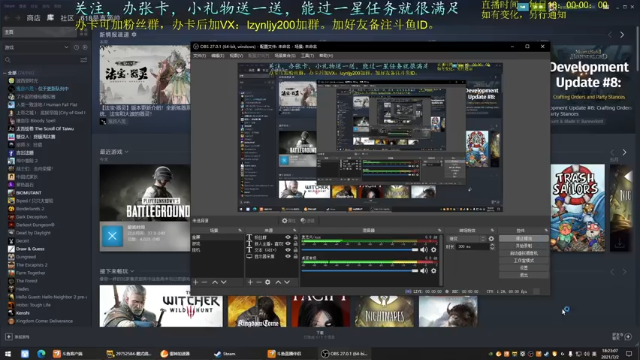Lock the 显示器采集 source

[x=296, y=256]
